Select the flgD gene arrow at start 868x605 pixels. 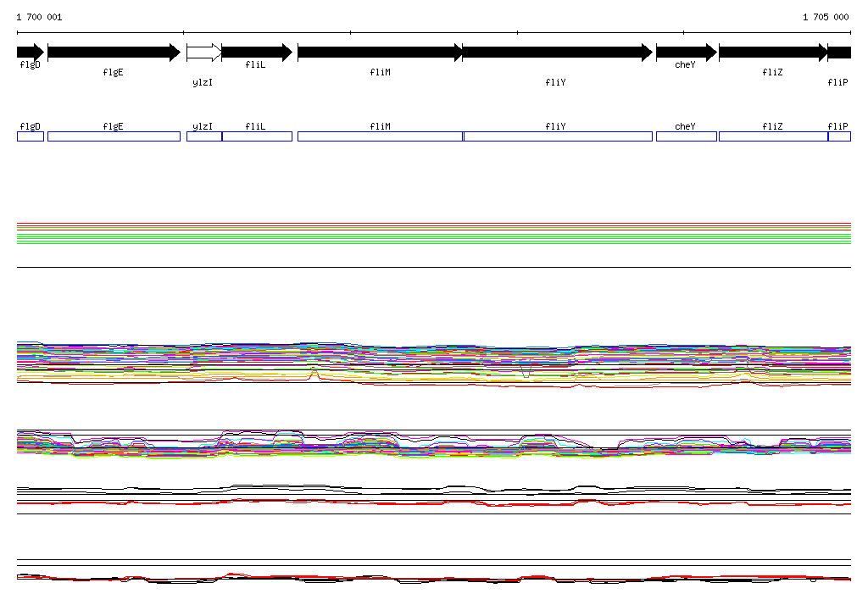tap(31, 53)
